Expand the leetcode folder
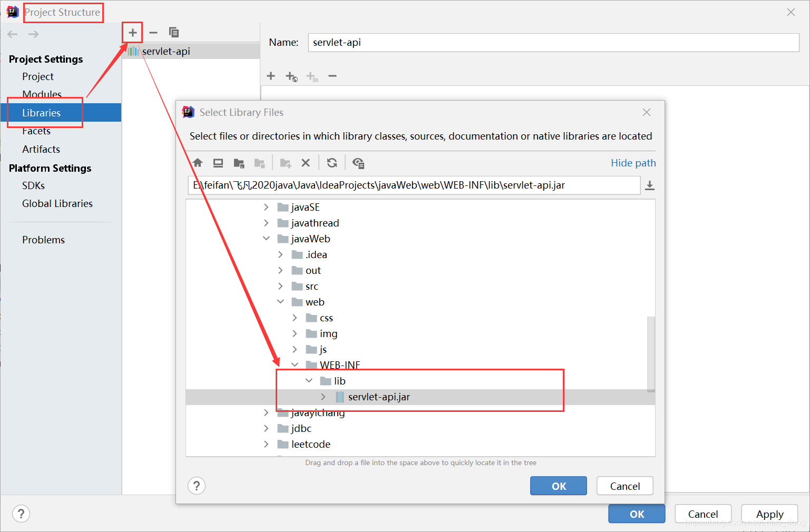The height and width of the screenshot is (532, 810). coord(266,444)
